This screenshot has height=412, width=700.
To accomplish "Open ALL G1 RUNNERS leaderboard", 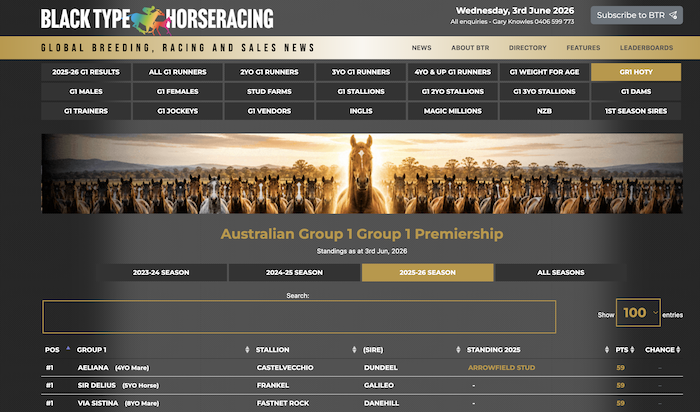I will point(178,72).
